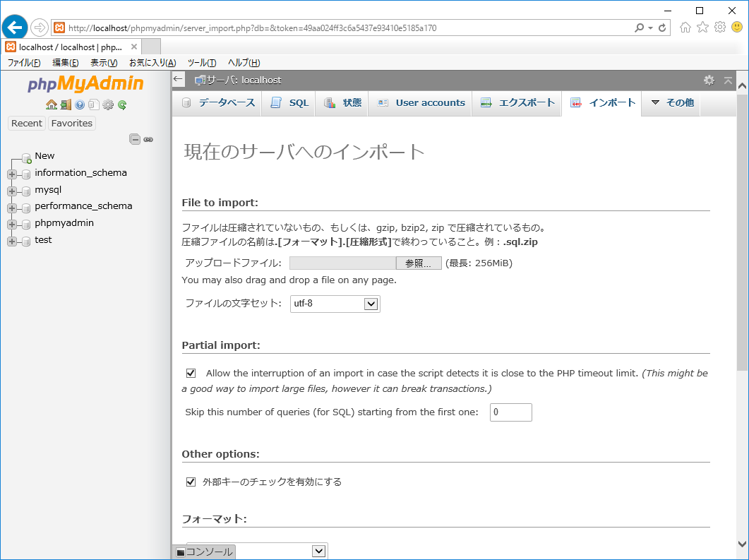Click the Favorites button in sidebar

pyautogui.click(x=72, y=123)
